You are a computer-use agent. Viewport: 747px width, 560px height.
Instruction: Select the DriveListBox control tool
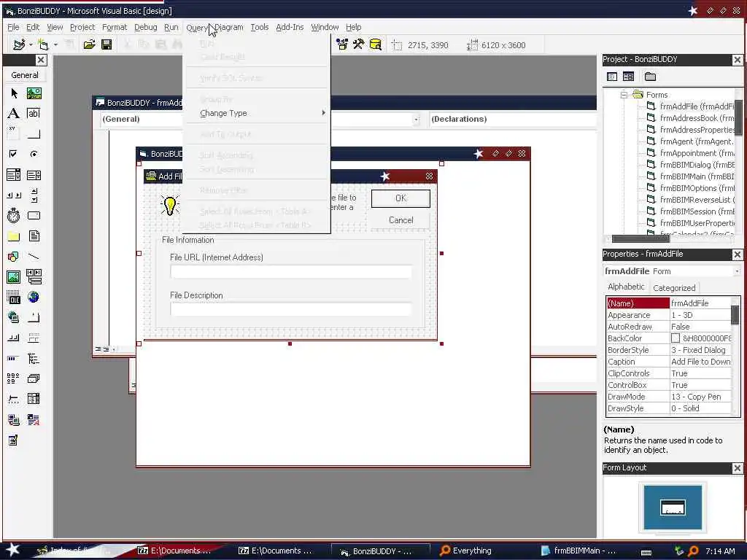point(34,216)
